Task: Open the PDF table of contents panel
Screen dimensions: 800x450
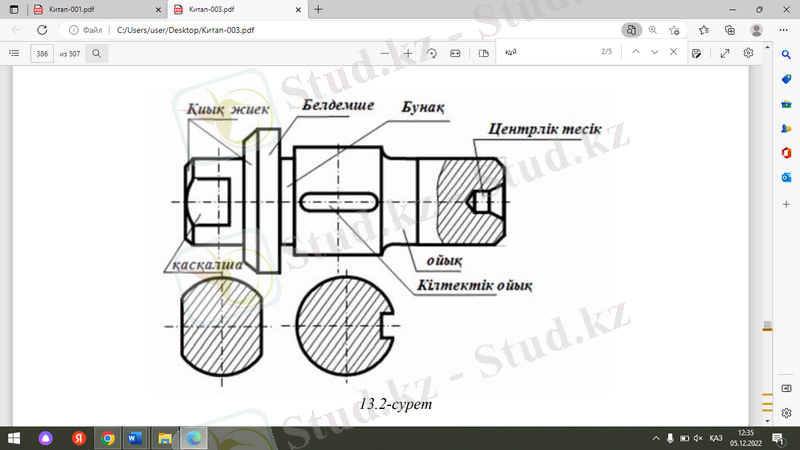Action: pos(14,52)
